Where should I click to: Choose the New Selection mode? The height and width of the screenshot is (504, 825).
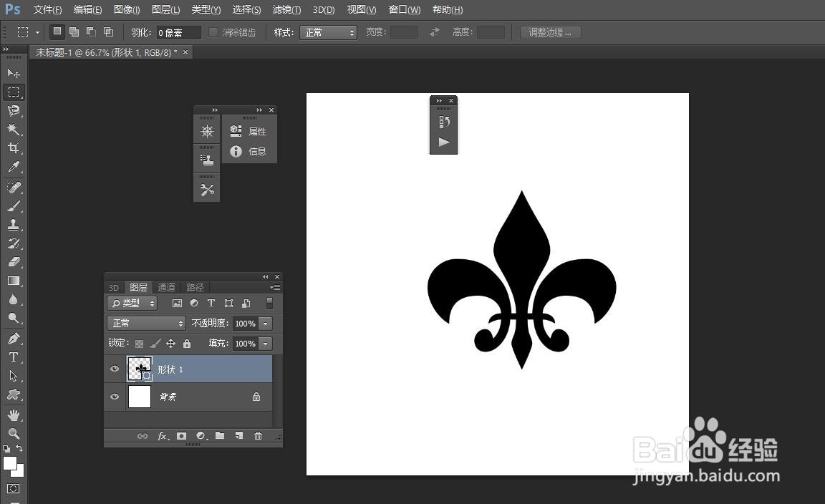[x=57, y=32]
